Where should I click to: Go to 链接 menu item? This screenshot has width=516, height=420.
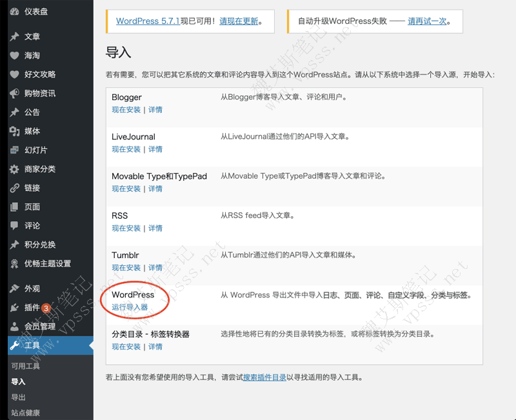(32, 188)
